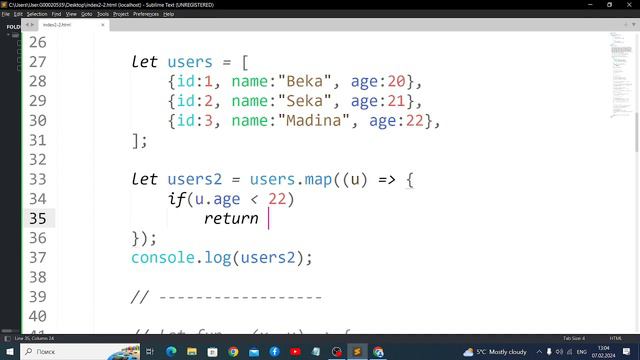
Task: Close the index2-2.html tab
Action: pos(102,25)
